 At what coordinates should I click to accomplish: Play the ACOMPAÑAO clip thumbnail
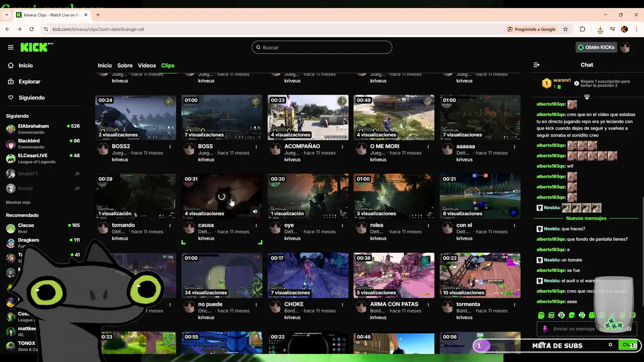point(308,118)
